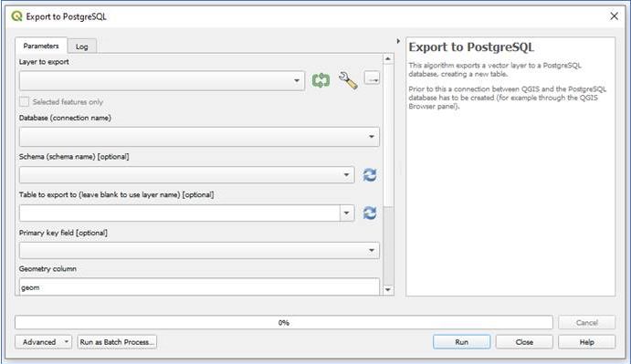This screenshot has height=364, width=631.
Task: Click the parameters scrollbar down arrow
Action: click(x=388, y=289)
